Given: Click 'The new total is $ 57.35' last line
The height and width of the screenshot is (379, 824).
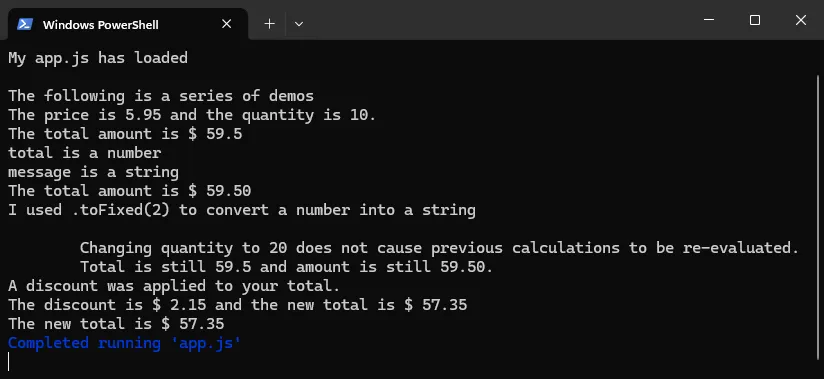Looking at the screenshot, I should point(116,324).
